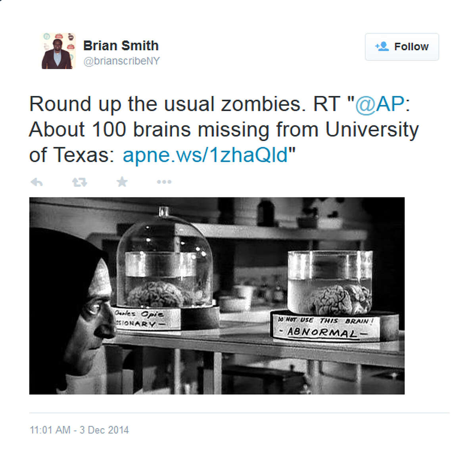Click the reply arrow icon
The width and height of the screenshot is (476, 459).
[36, 182]
